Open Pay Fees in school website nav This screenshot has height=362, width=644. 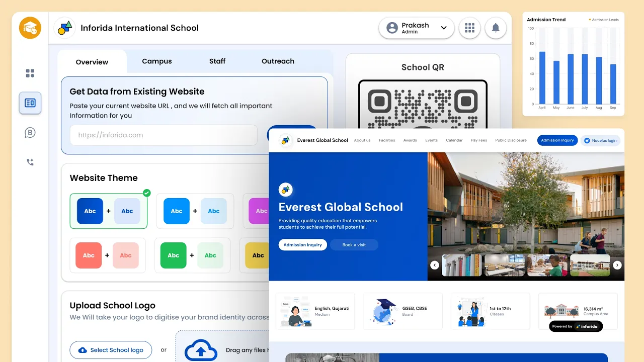(479, 140)
